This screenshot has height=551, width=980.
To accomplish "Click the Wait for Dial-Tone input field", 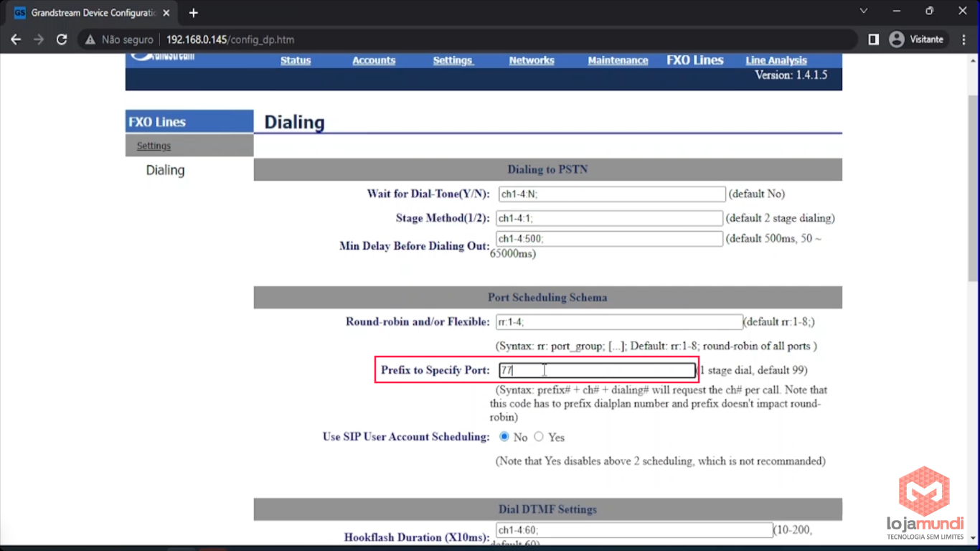I will 612,194.
